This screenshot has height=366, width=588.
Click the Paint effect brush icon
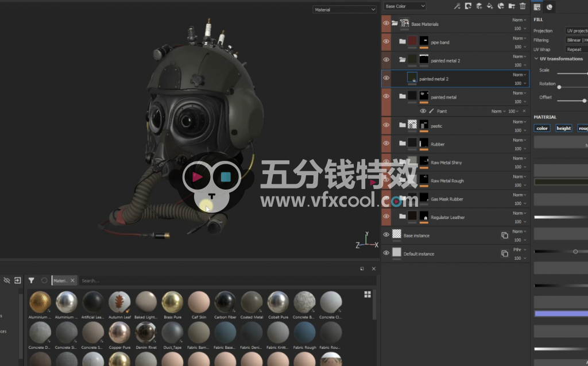(x=431, y=111)
